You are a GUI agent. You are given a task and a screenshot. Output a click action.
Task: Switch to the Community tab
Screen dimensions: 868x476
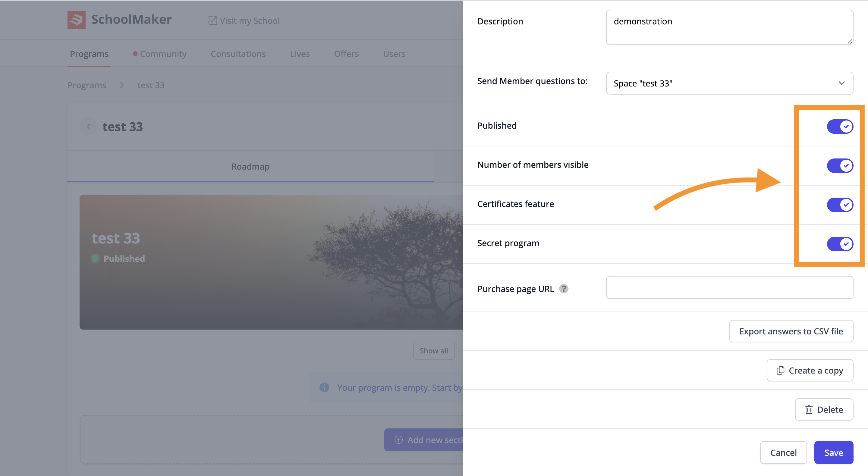pyautogui.click(x=159, y=54)
